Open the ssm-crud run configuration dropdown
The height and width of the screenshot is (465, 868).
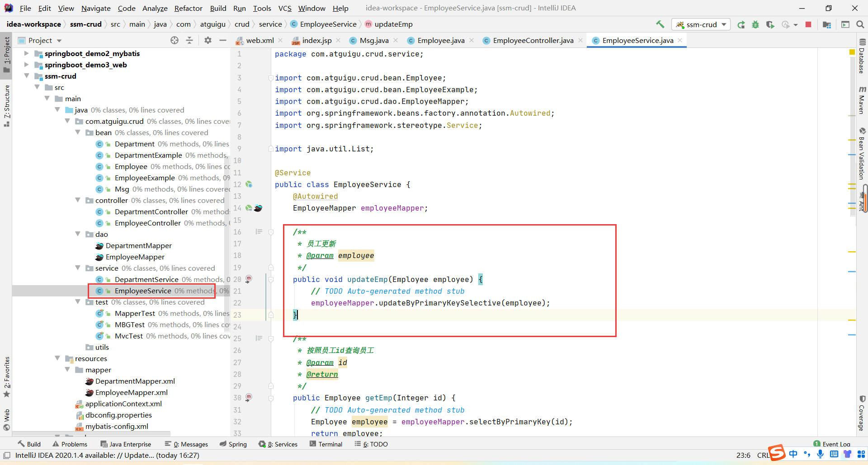[701, 24]
